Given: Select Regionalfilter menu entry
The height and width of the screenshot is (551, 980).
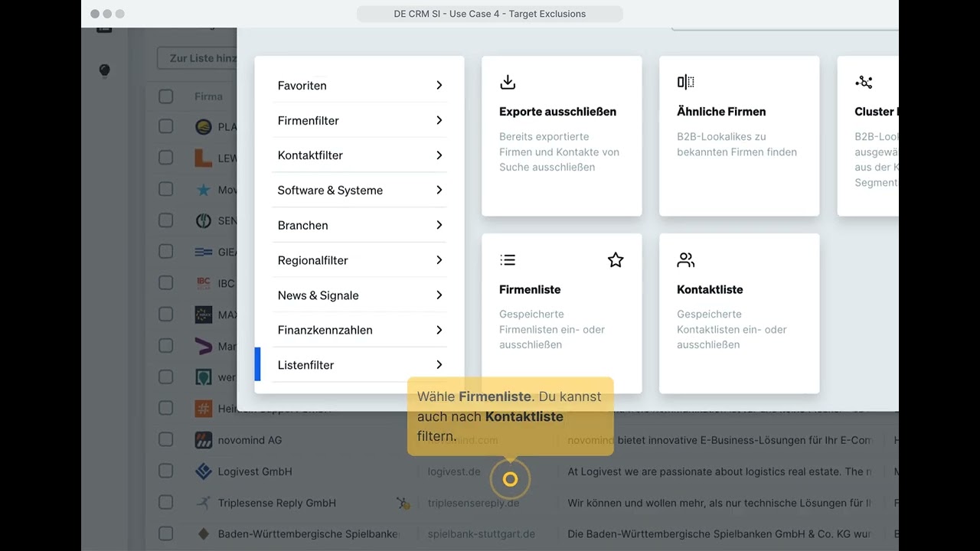Looking at the screenshot, I should [359, 260].
